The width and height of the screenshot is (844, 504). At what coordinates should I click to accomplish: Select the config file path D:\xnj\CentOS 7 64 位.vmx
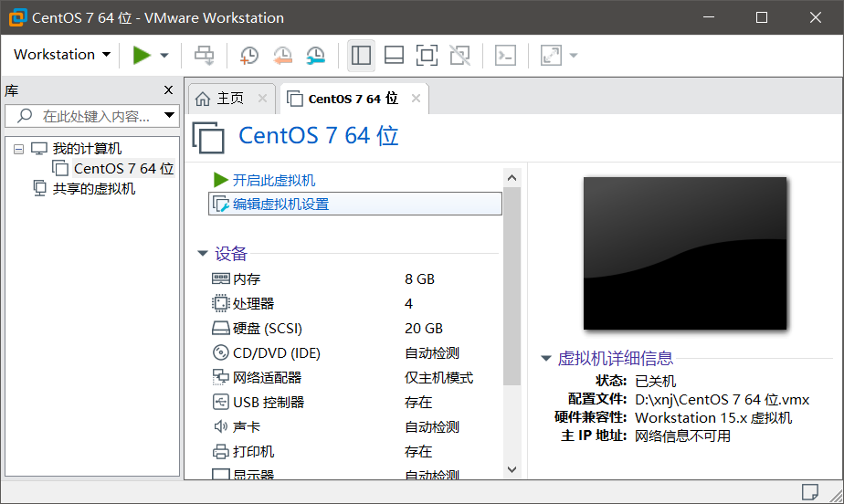(722, 400)
